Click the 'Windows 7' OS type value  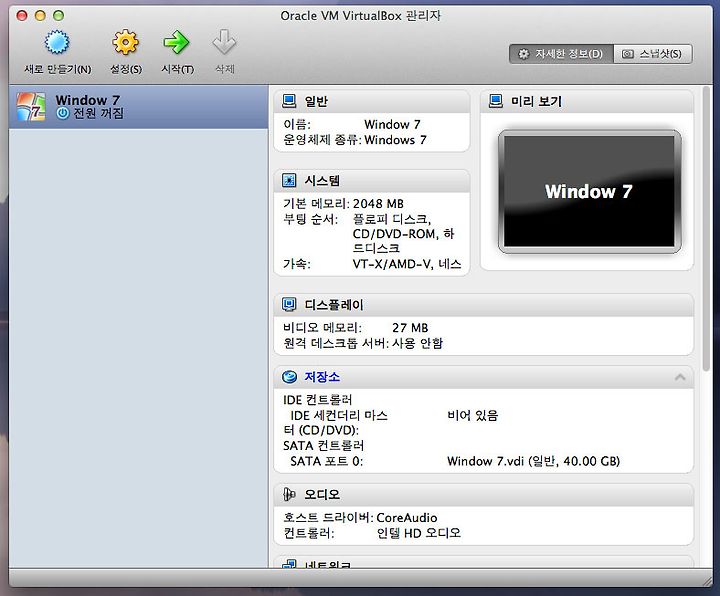tap(395, 140)
